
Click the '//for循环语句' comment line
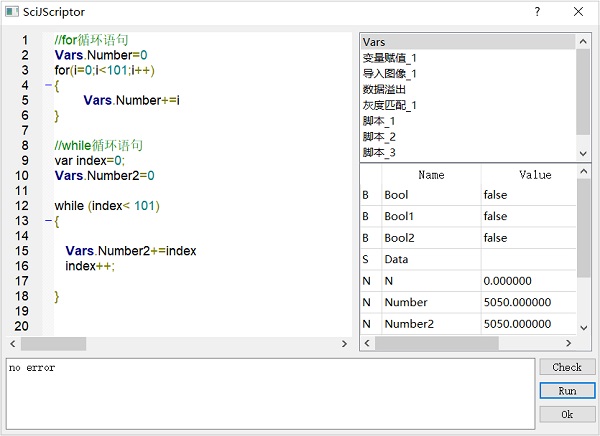click(91, 40)
